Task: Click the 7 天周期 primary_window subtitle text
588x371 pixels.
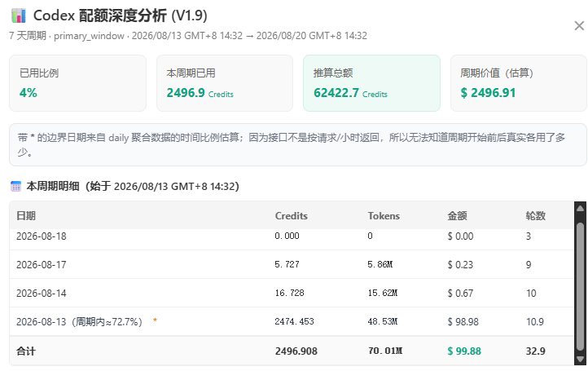Action: click(188, 36)
